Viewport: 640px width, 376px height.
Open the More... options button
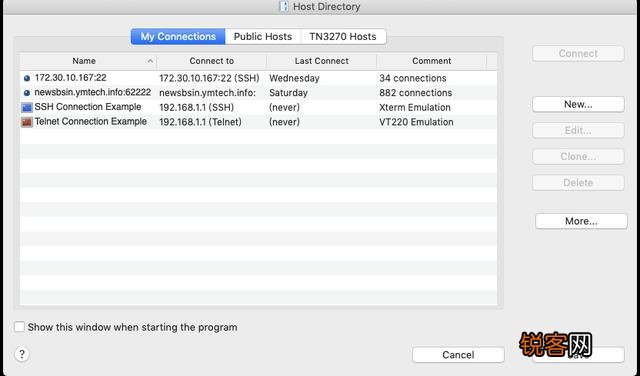tap(581, 221)
